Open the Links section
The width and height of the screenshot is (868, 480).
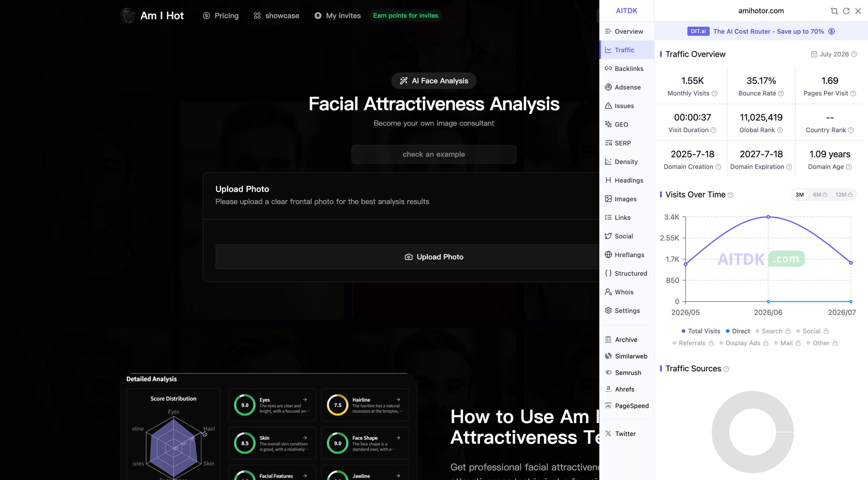tap(627, 217)
